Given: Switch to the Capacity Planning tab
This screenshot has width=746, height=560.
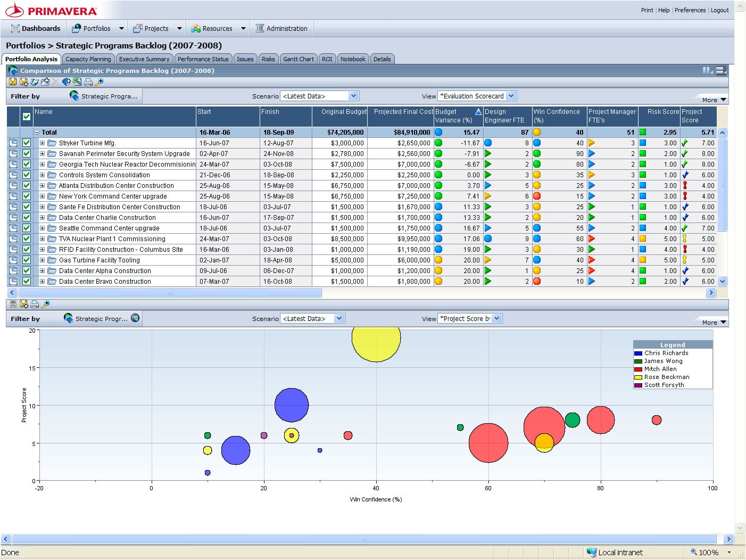Looking at the screenshot, I should point(88,59).
